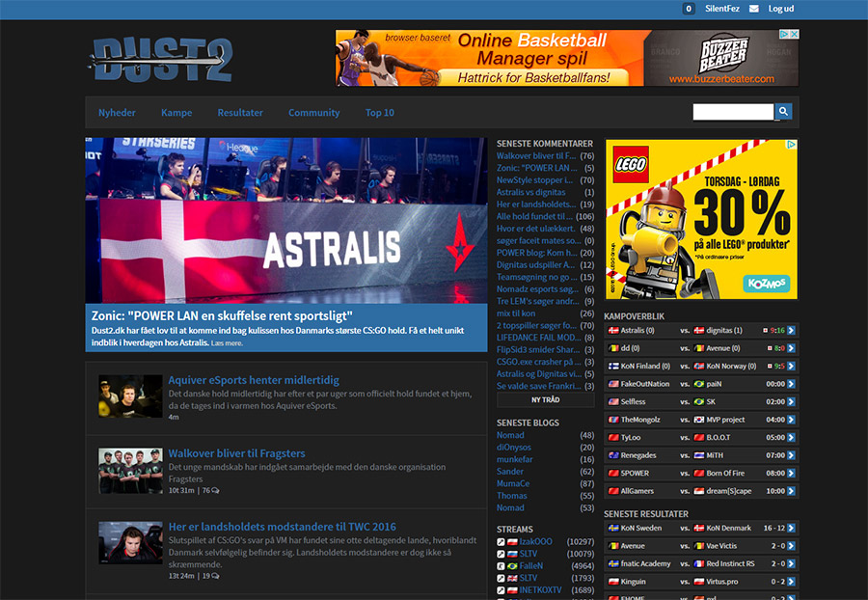Screen dimensions: 868x600
Task: Open the Community menu
Action: click(x=313, y=112)
